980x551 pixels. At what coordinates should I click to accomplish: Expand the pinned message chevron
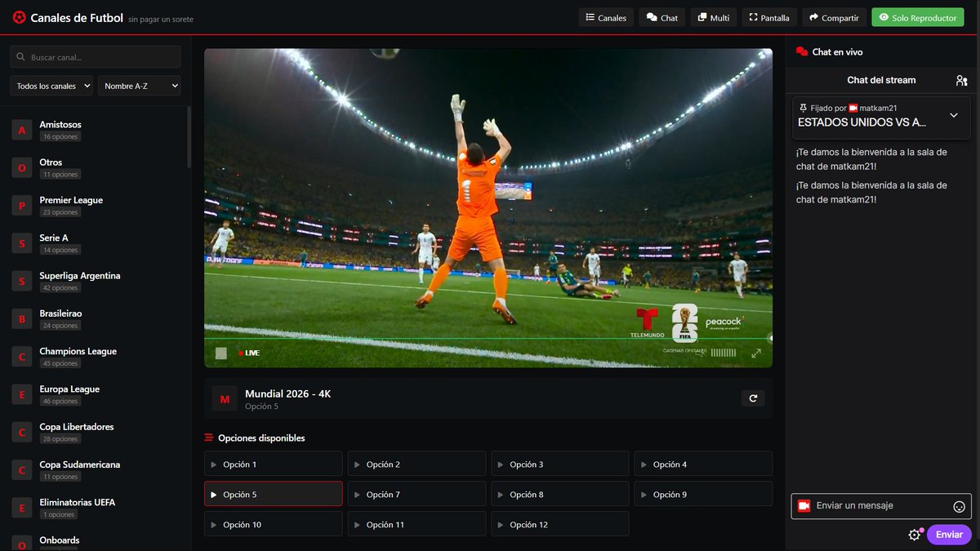click(x=953, y=115)
